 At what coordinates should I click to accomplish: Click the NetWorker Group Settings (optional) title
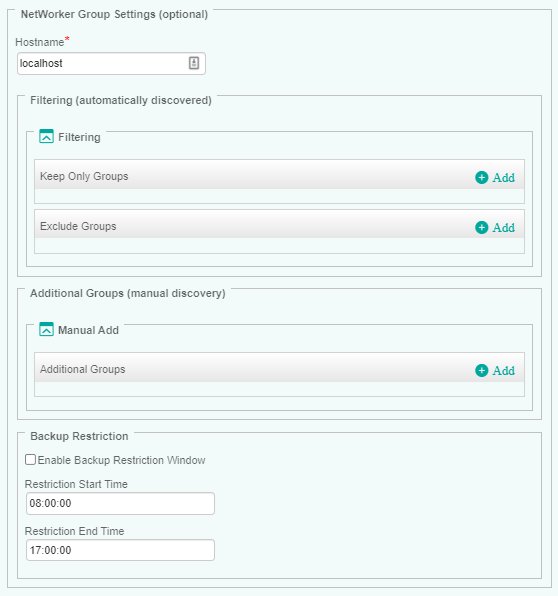[114, 14]
